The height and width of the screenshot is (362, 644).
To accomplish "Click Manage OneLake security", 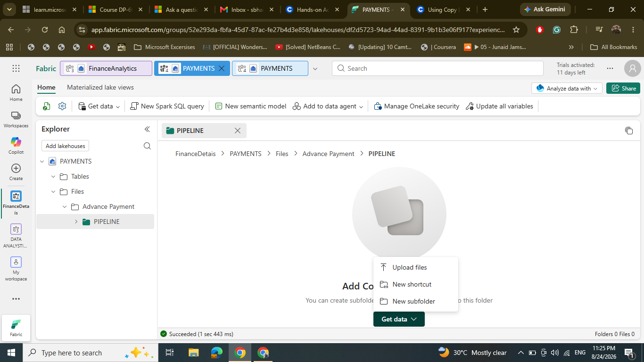I will (416, 106).
